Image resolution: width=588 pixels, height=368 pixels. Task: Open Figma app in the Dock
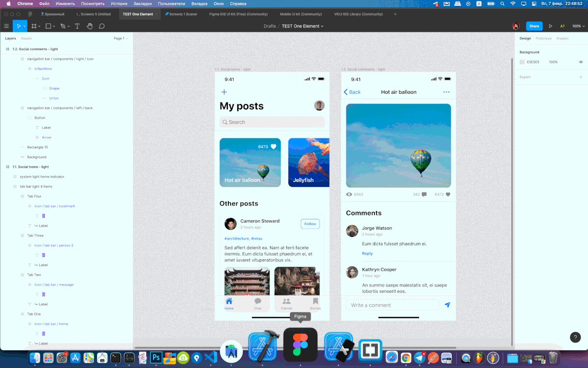pyautogui.click(x=300, y=344)
